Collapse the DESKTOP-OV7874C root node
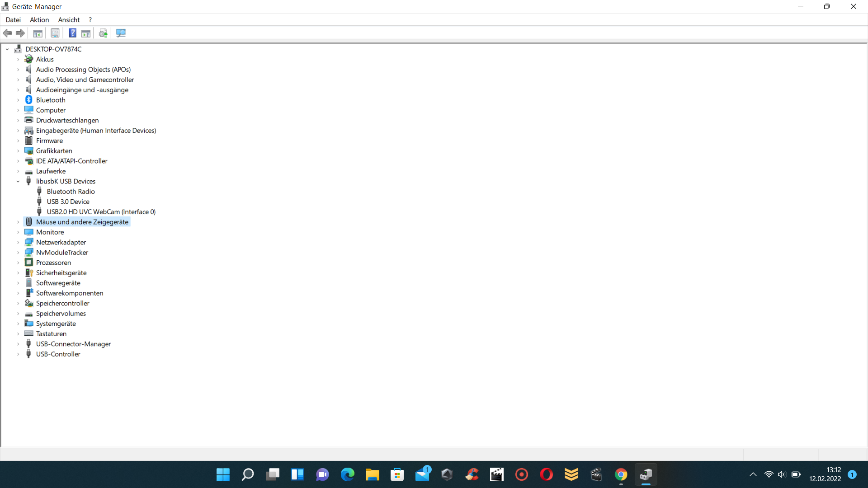 7,49
